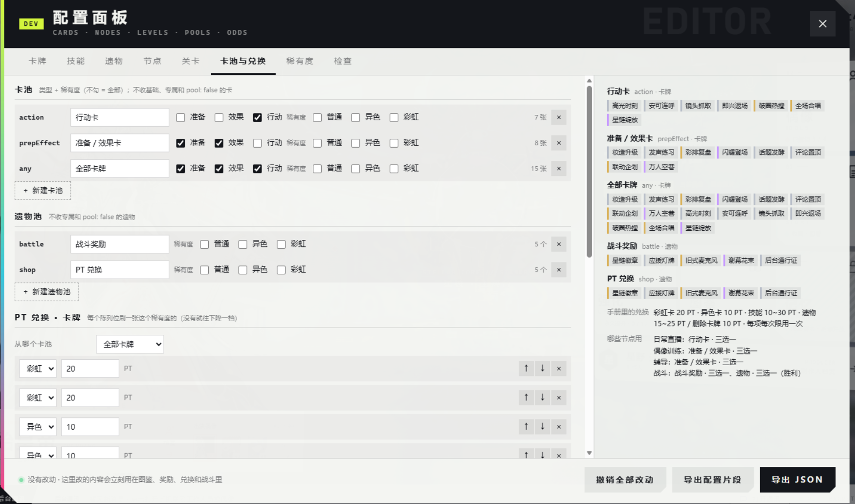Screen dimensions: 855x504
Task: Remove the any card pool row
Action: [559, 169]
